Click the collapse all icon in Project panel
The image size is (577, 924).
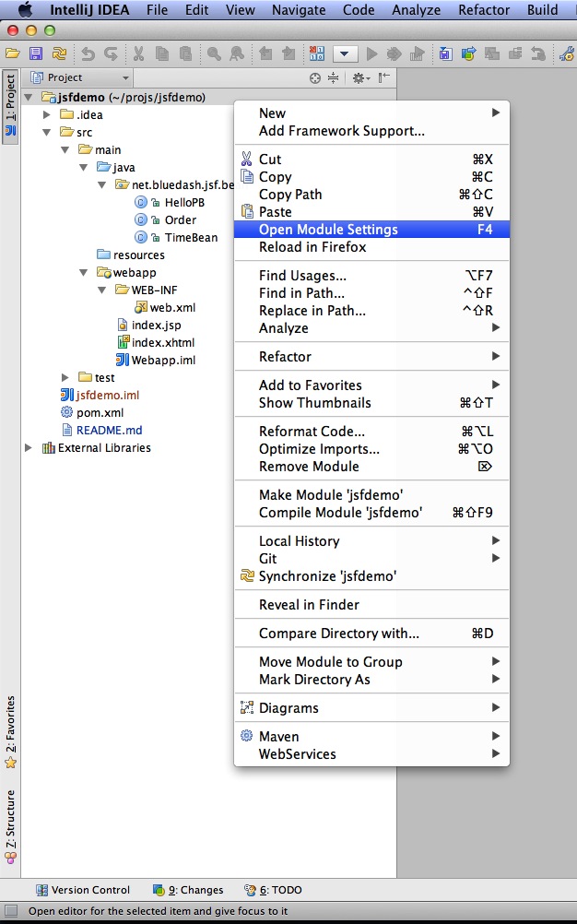334,78
